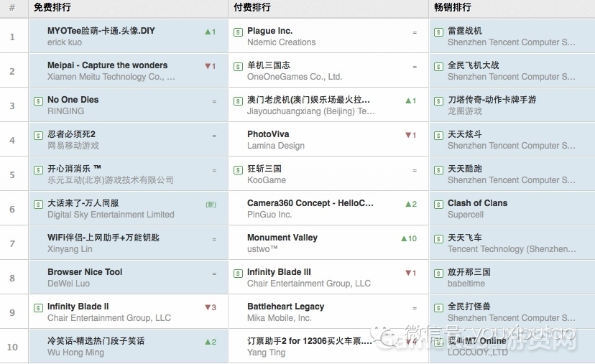
Task: Click in-app purchase icon beside 天天炫斗
Action: pos(438,136)
